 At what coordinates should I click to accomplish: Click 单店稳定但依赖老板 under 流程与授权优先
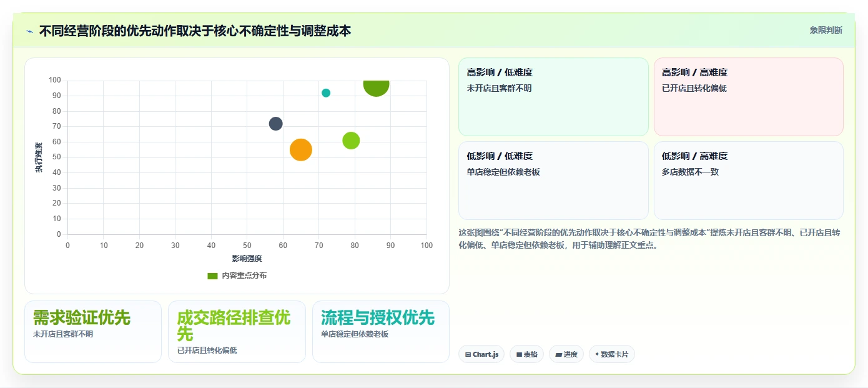pos(355,334)
